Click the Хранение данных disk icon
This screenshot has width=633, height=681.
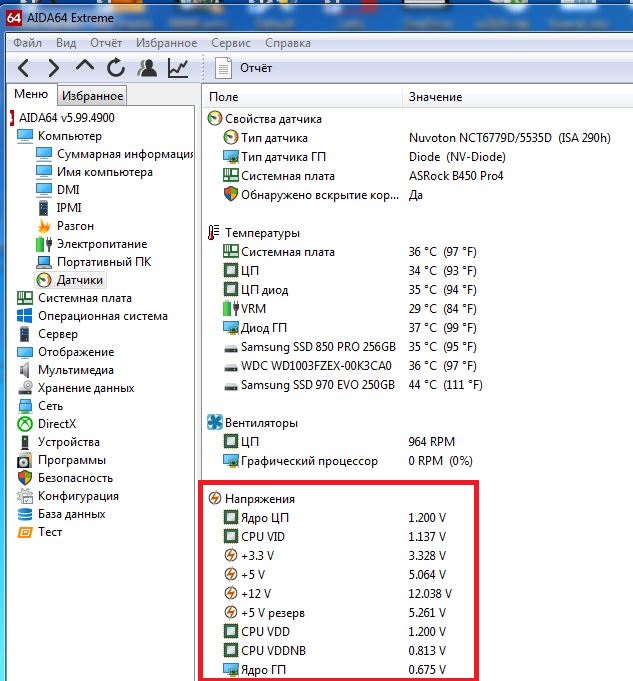click(x=25, y=388)
